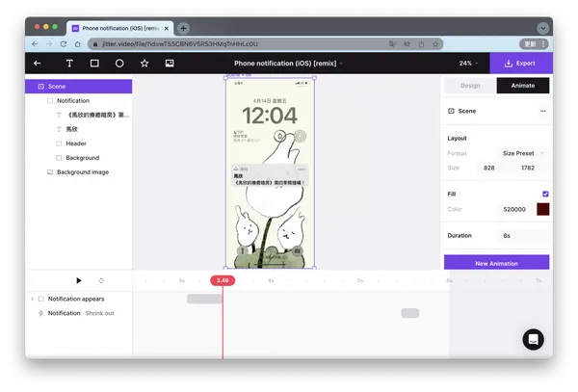Select the Star shape tool
Viewport: 578px width, 392px height.
coord(144,64)
